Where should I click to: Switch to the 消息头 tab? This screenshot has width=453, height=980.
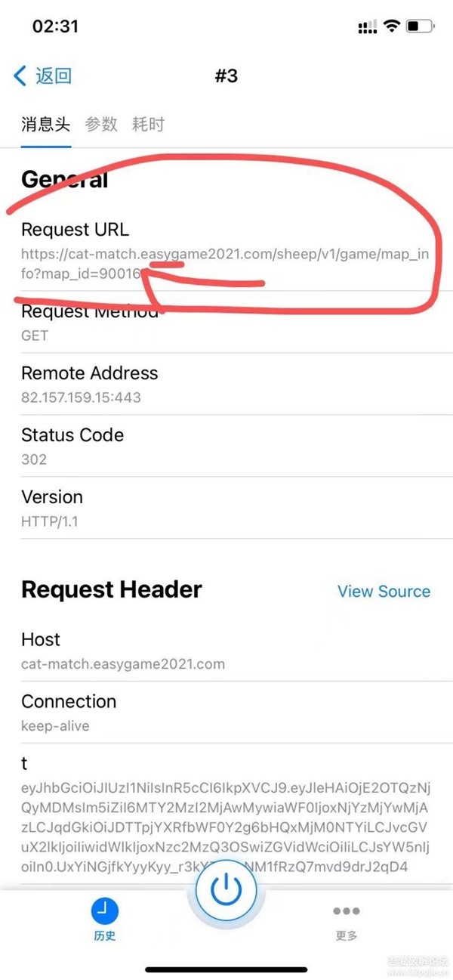pyautogui.click(x=45, y=125)
